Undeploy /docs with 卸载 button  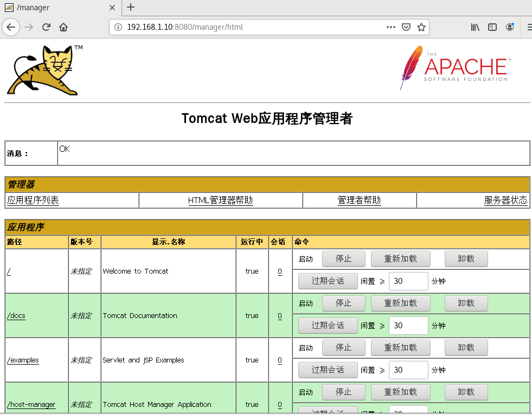466,303
